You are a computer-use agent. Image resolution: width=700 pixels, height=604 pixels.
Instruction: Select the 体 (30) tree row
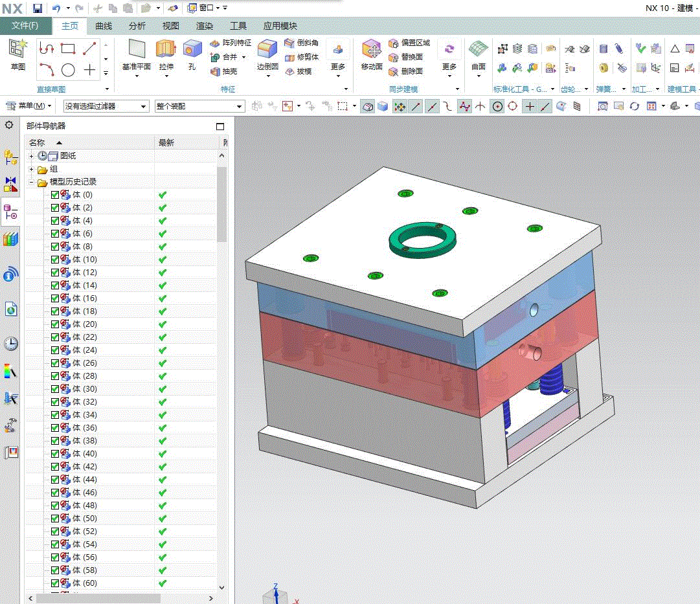[120, 389]
